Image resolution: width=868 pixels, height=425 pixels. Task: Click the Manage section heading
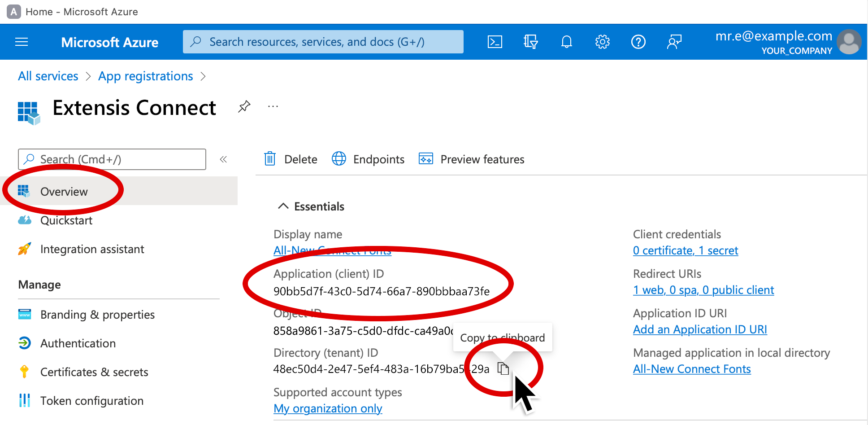click(39, 285)
